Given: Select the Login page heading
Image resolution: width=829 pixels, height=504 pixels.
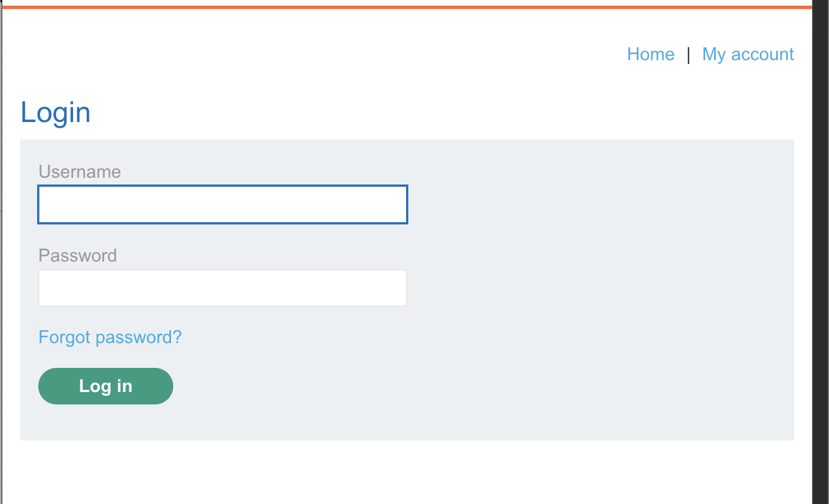Looking at the screenshot, I should (56, 112).
